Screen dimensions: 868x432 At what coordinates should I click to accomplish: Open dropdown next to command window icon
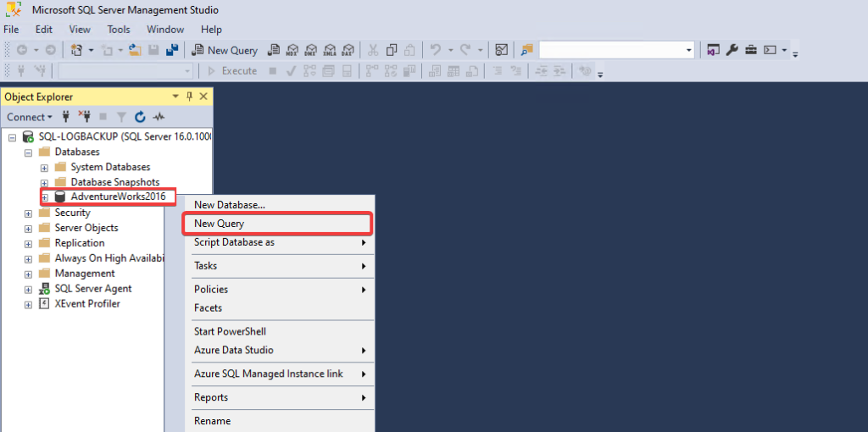(784, 50)
